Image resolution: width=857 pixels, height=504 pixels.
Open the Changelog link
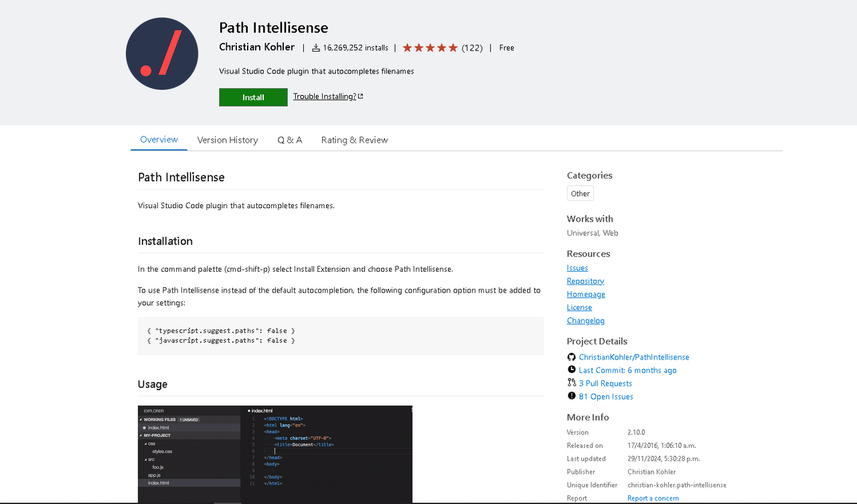(586, 321)
